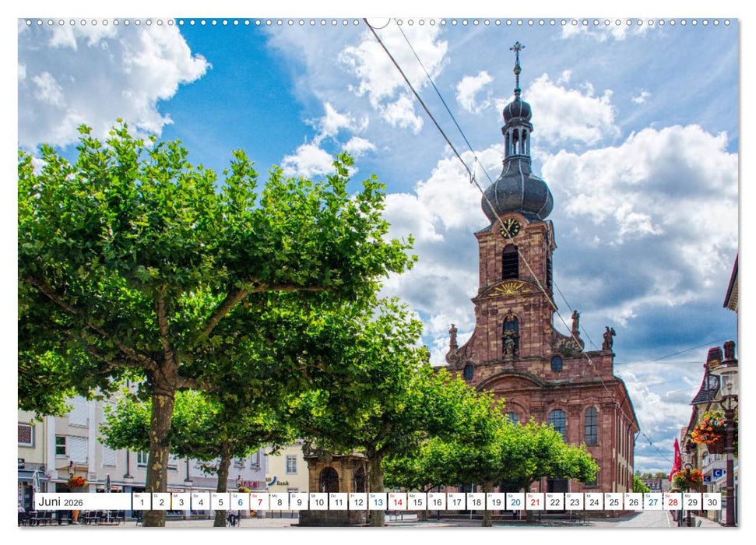Image resolution: width=756 pixels, height=545 pixels.
Task: Select Saturday 13 date cell
Action: (378, 502)
